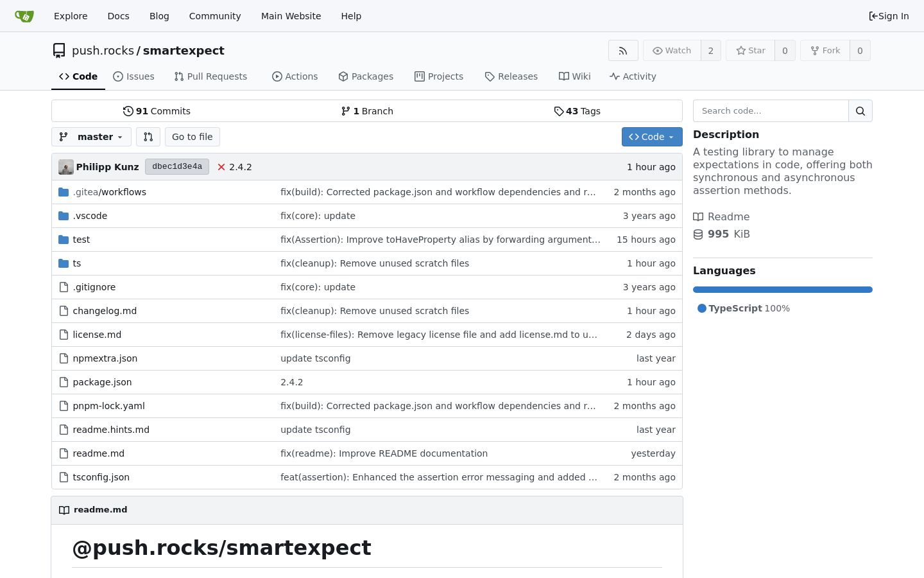Click the .vscode folder icon
The width and height of the screenshot is (924, 578).
tap(64, 216)
